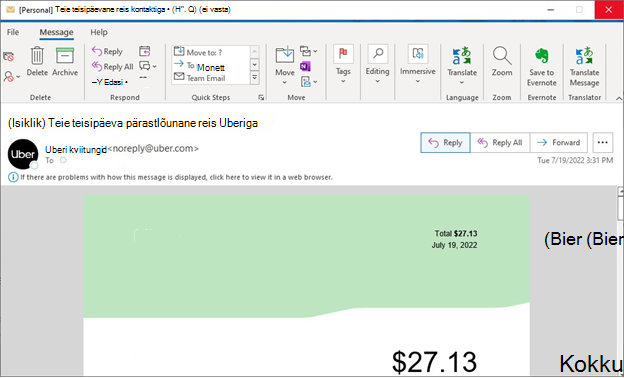
Task: Click the view in web browser info bar
Action: point(176,177)
